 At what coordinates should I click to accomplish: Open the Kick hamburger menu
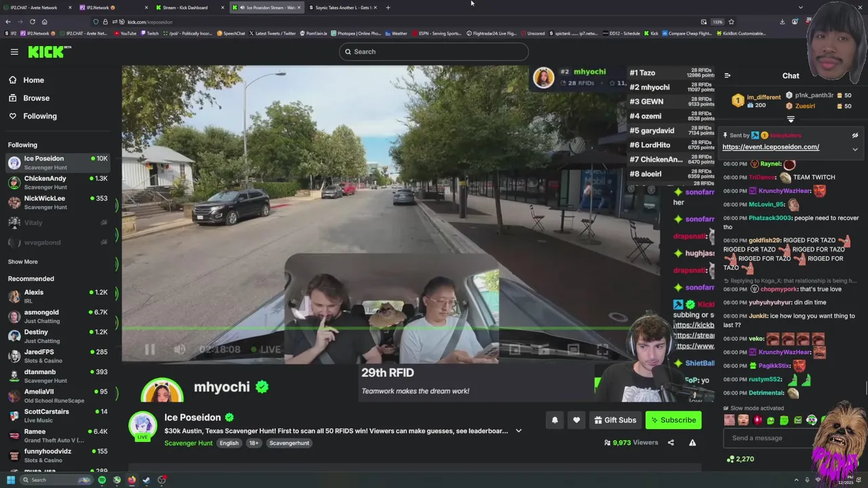pos(14,52)
